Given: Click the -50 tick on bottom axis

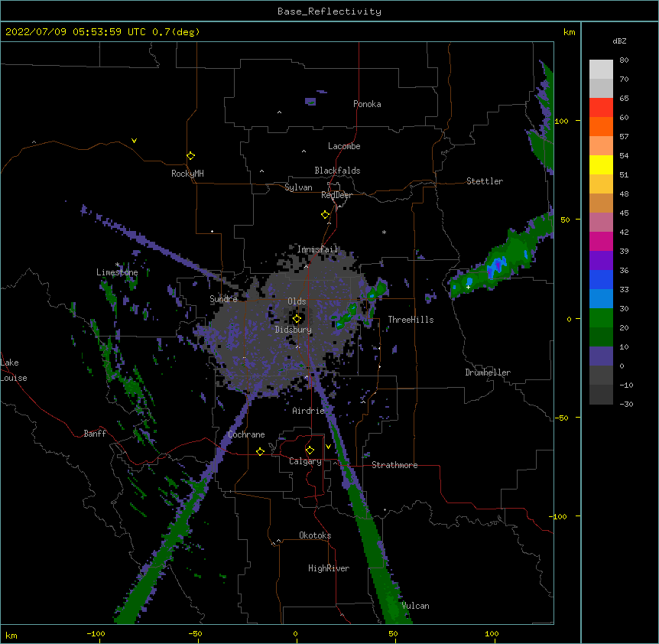Looking at the screenshot, I should (x=195, y=633).
